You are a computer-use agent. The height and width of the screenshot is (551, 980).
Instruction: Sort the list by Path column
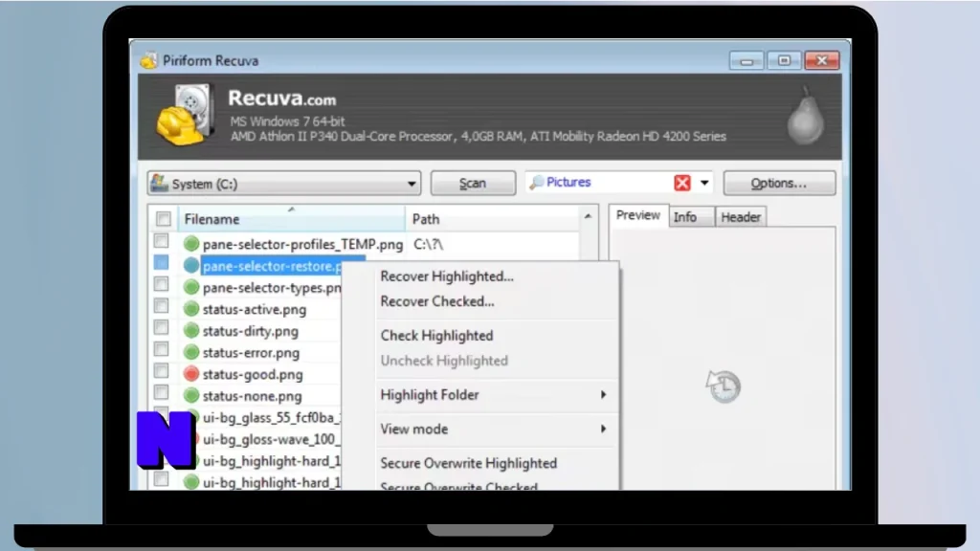point(493,219)
